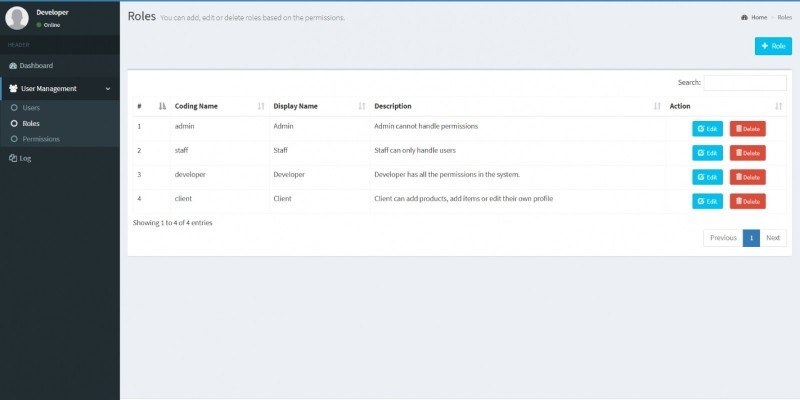Image resolution: width=800 pixels, height=400 pixels.
Task: Go to the Permissions submenu item
Action: point(41,139)
